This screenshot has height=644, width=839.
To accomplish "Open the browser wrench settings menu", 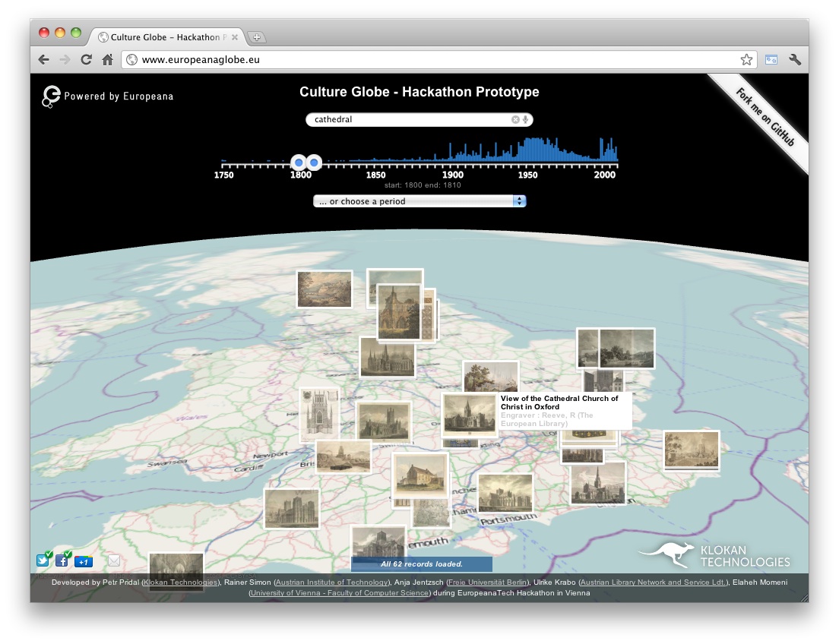I will 795,59.
